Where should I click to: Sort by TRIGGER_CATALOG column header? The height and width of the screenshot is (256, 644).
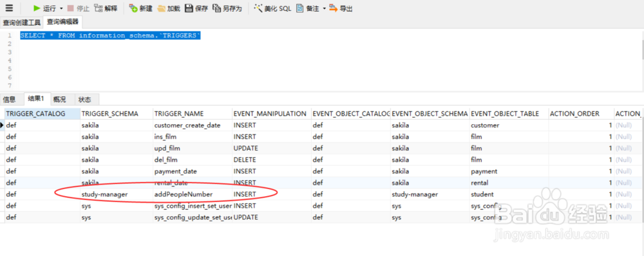(43, 114)
